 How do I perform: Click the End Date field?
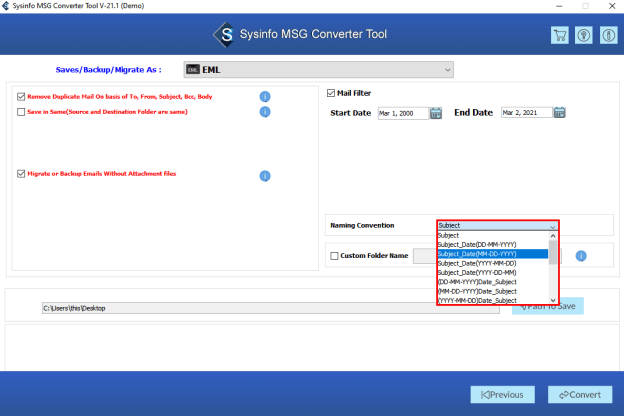pos(526,113)
